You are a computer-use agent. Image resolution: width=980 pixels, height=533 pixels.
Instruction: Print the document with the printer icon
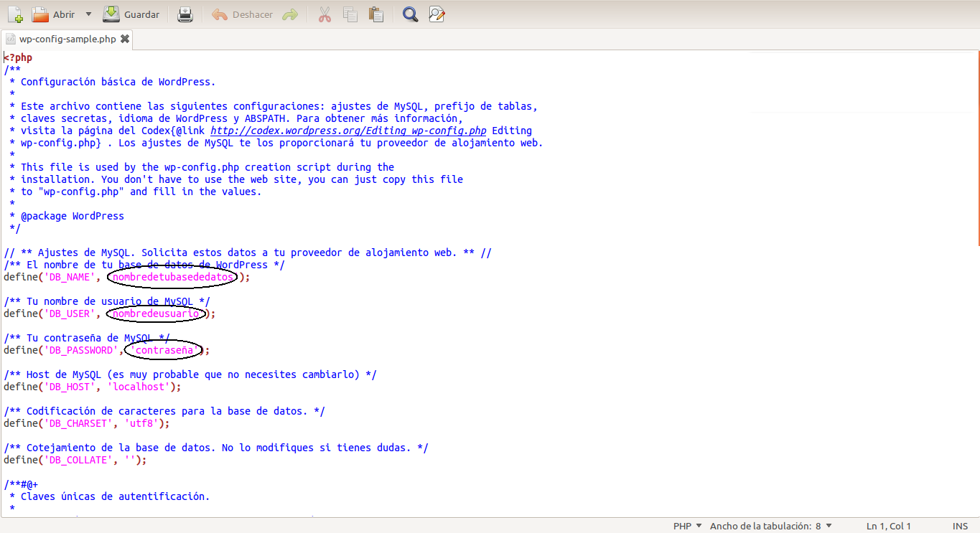click(x=185, y=14)
